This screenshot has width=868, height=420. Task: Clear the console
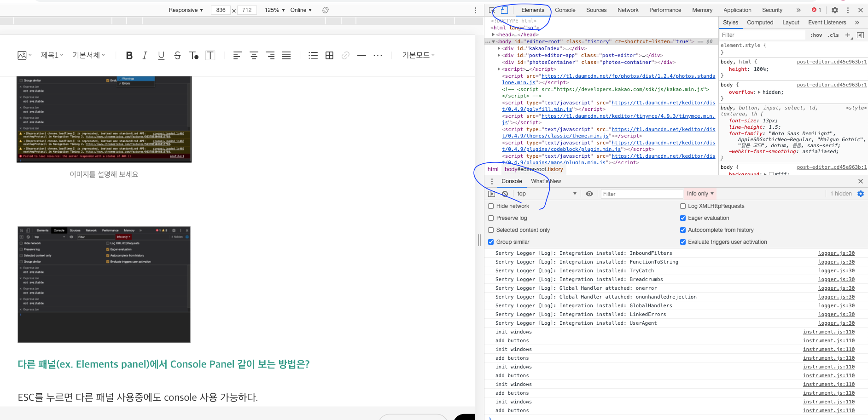[x=505, y=194]
